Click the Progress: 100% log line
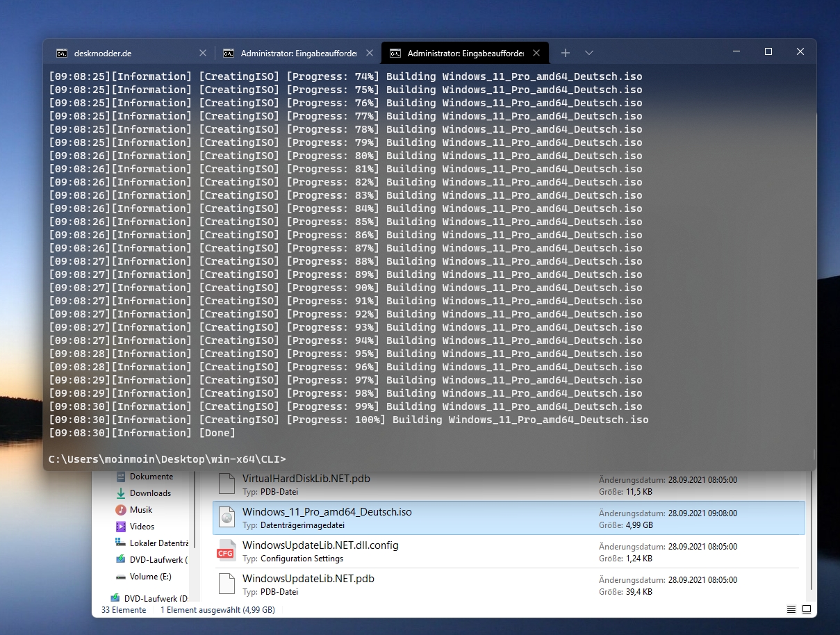 coord(349,420)
